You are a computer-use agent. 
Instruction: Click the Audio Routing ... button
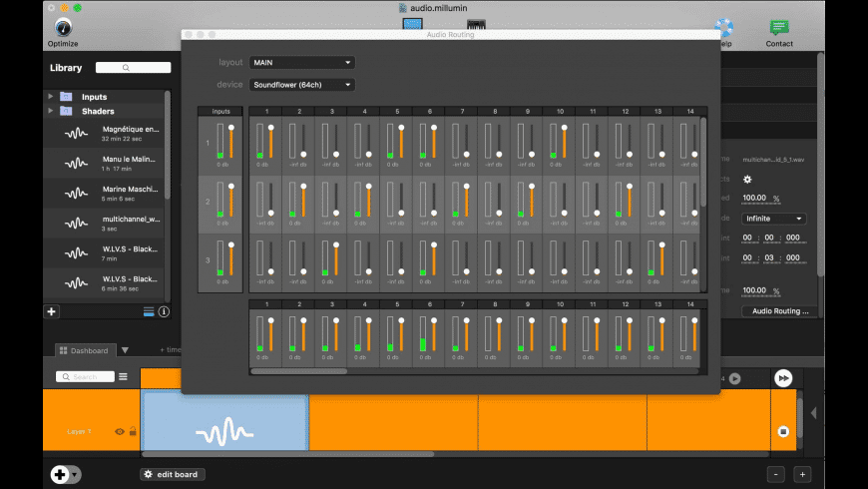[x=780, y=311]
